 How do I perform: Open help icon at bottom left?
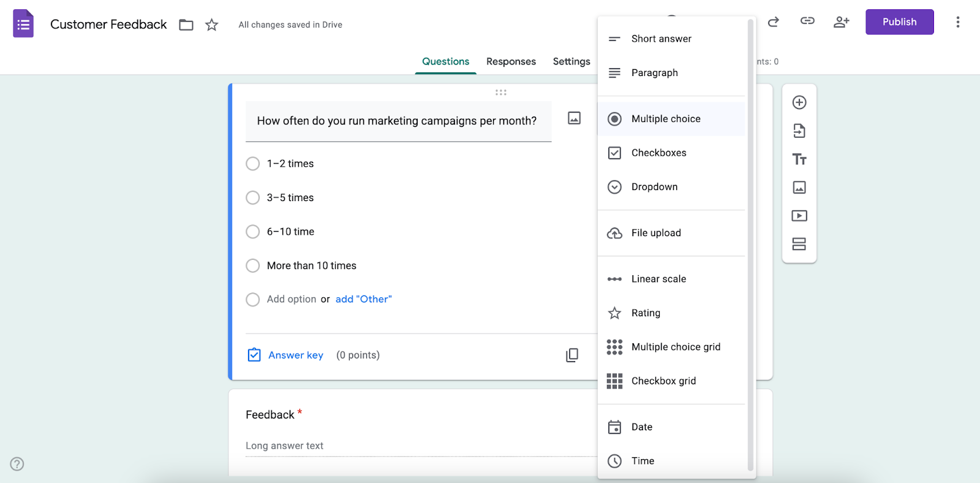coord(17,464)
